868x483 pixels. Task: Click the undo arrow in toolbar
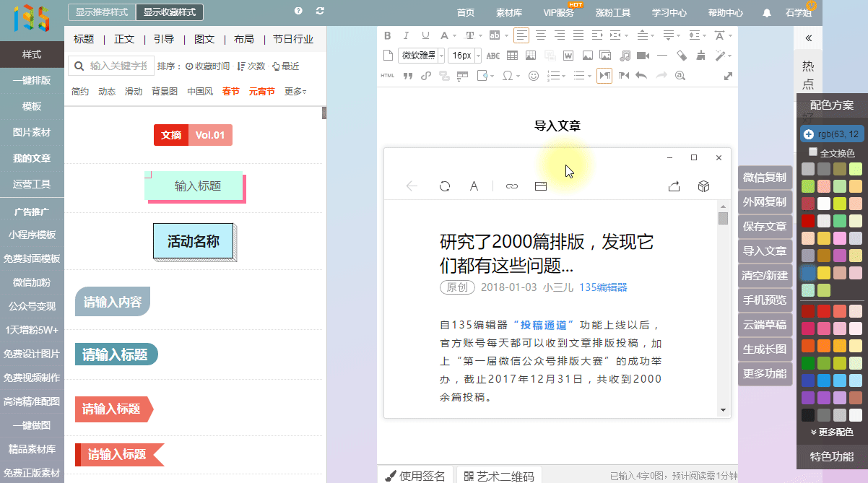click(641, 76)
